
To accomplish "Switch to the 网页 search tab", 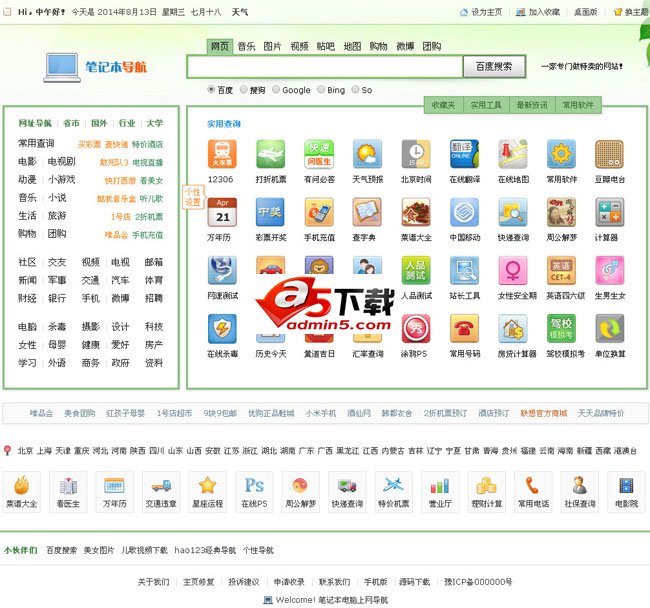I will click(x=220, y=46).
